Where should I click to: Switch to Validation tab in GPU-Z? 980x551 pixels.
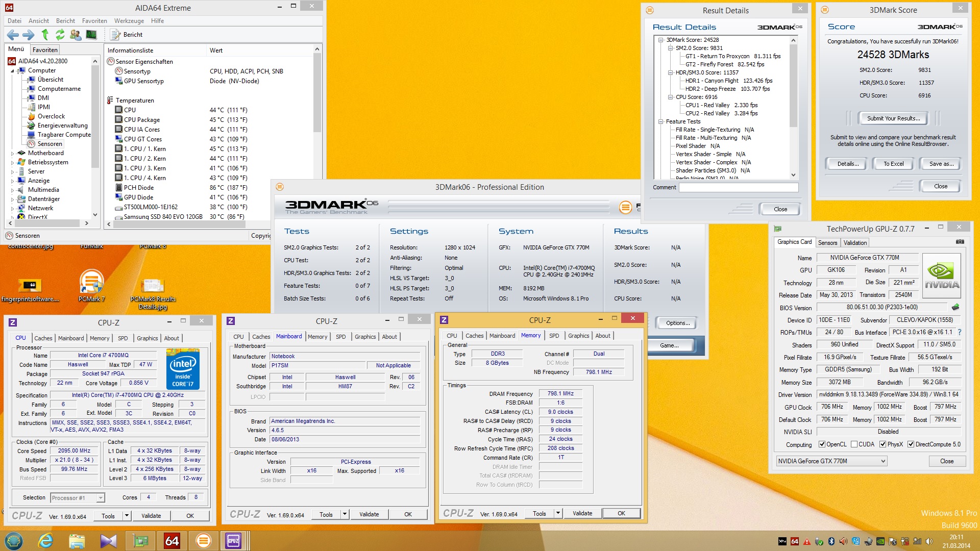tap(854, 243)
